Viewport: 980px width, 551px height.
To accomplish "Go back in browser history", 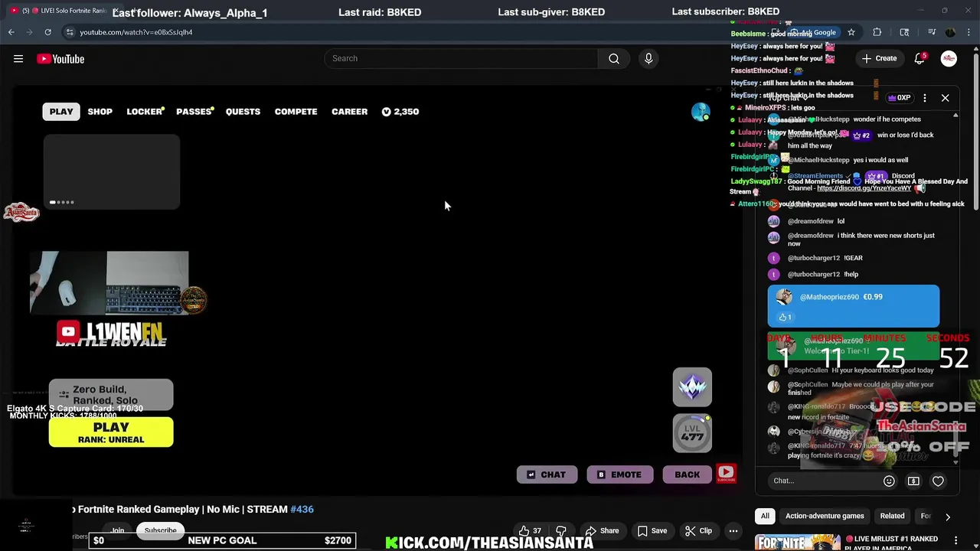I will [x=11, y=32].
